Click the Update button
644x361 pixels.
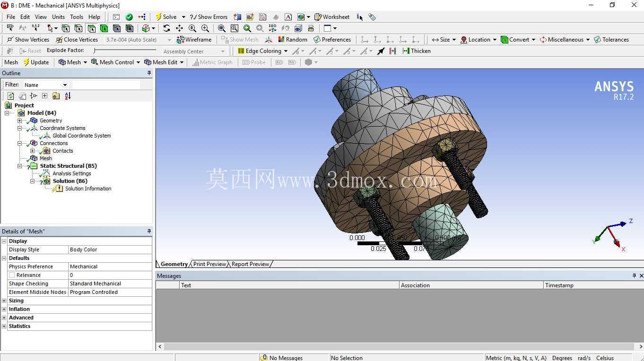[x=36, y=62]
